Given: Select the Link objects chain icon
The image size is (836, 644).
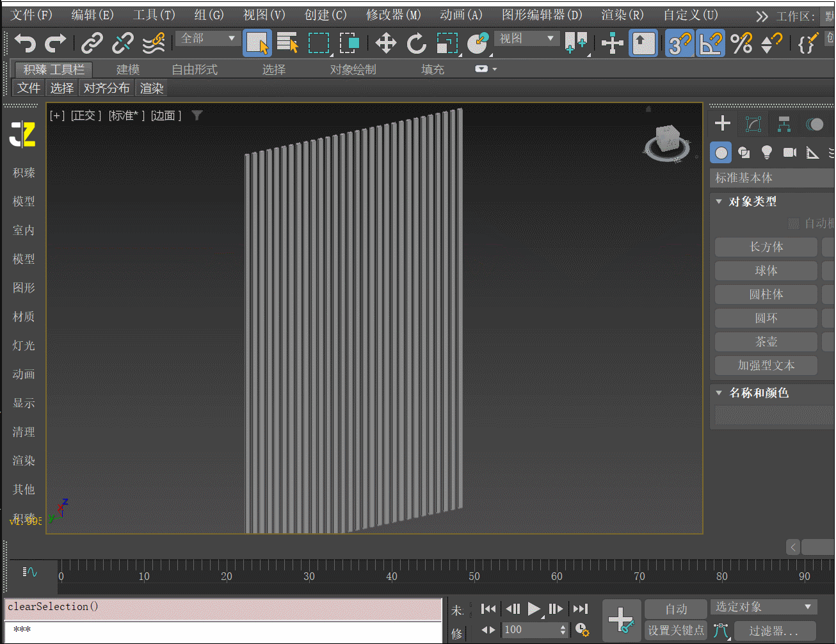Looking at the screenshot, I should (92, 44).
